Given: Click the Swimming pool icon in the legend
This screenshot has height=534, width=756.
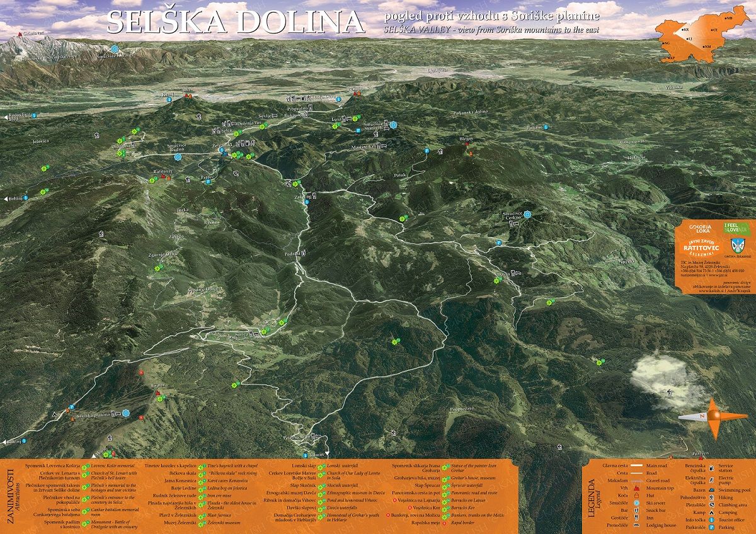Looking at the screenshot, I should (712, 489).
